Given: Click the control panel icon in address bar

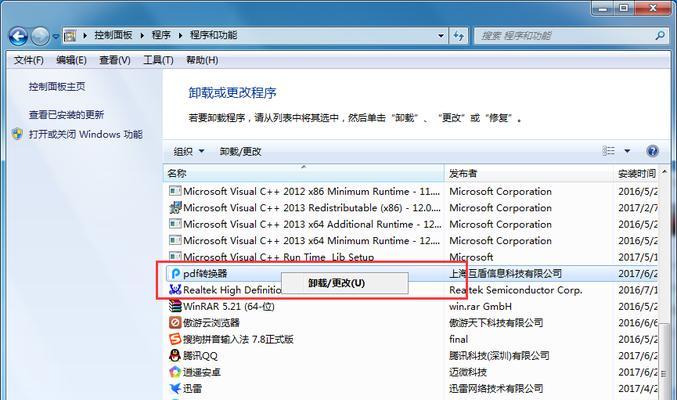Looking at the screenshot, I should click(x=70, y=36).
